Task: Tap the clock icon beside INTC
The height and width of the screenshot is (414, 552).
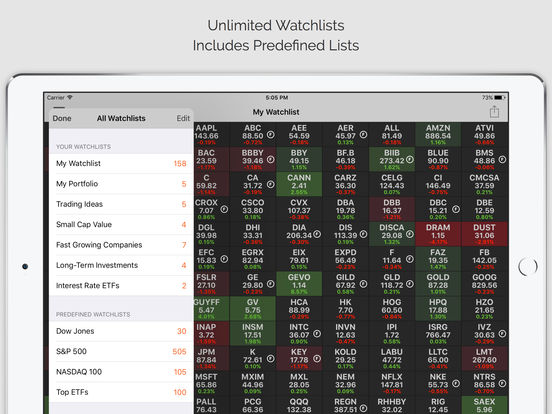Action: 317,334
